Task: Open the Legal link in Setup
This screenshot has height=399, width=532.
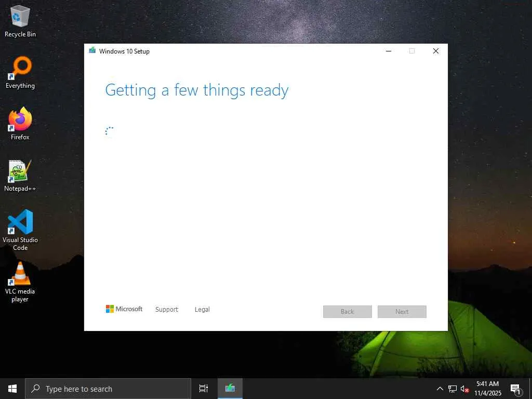Action: [202, 310]
